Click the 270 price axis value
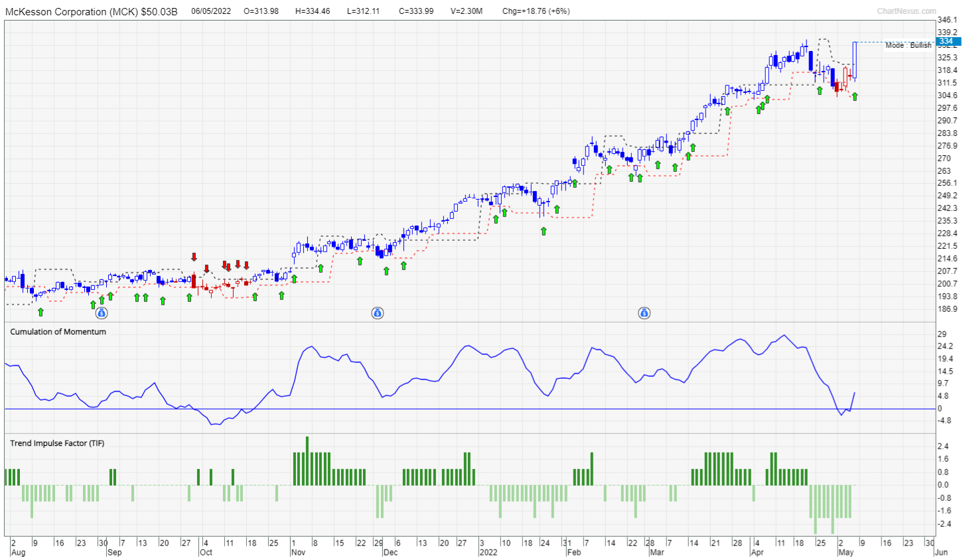This screenshot has width=963, height=560. [944, 159]
